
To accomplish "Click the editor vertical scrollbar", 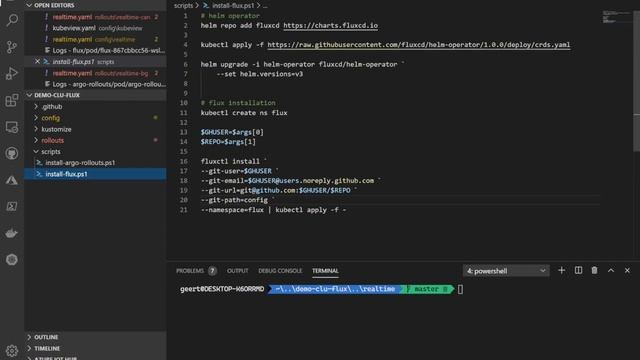I will (x=636, y=82).
